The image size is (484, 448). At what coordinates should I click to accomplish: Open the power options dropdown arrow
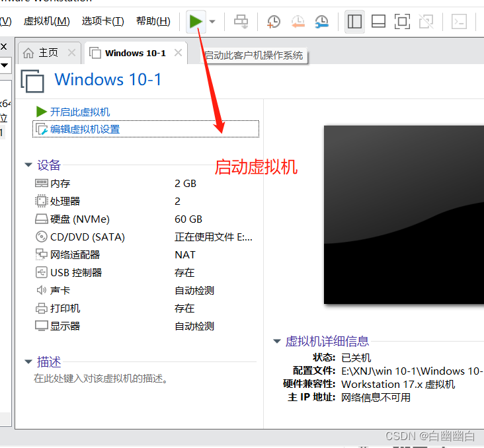point(212,22)
